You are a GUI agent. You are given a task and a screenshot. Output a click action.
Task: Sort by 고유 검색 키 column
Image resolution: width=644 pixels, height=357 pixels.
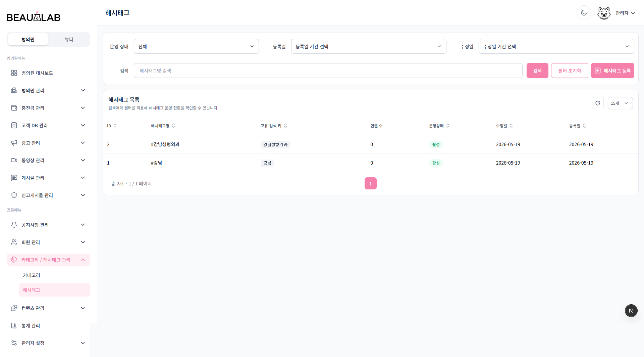pyautogui.click(x=274, y=126)
